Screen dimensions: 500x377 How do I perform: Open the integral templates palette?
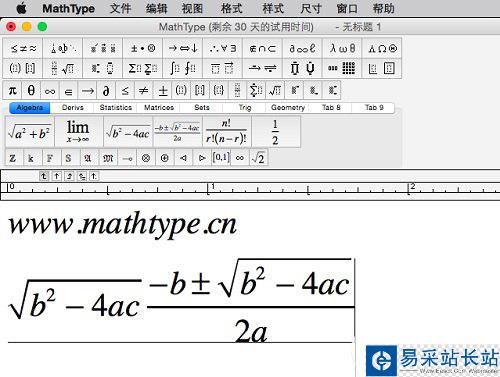click(x=183, y=68)
